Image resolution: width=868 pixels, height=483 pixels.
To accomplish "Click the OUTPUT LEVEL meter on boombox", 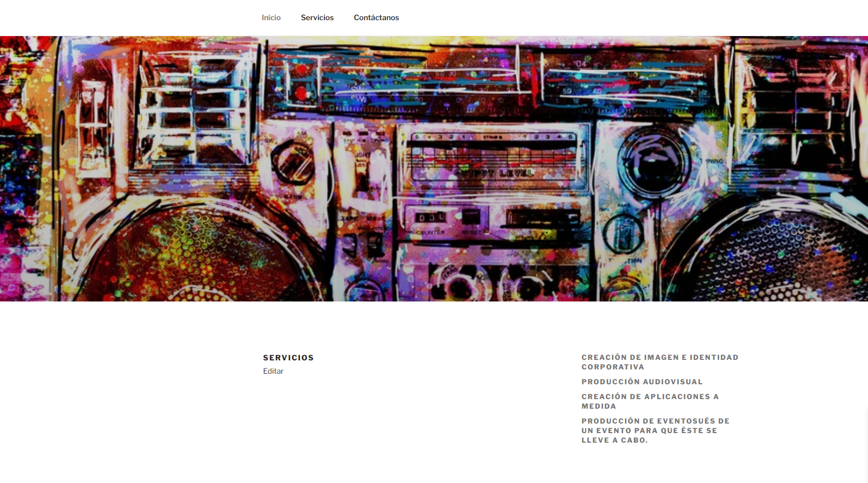I will click(x=494, y=159).
